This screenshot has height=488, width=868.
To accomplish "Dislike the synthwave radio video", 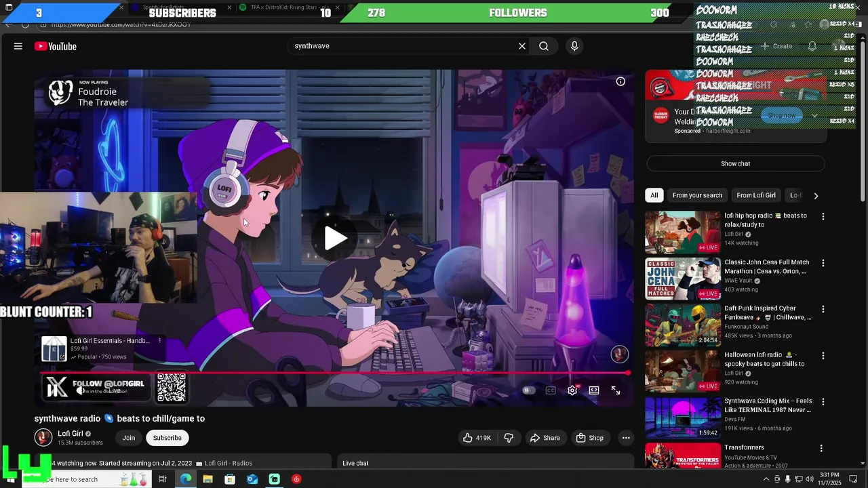I will (x=509, y=438).
